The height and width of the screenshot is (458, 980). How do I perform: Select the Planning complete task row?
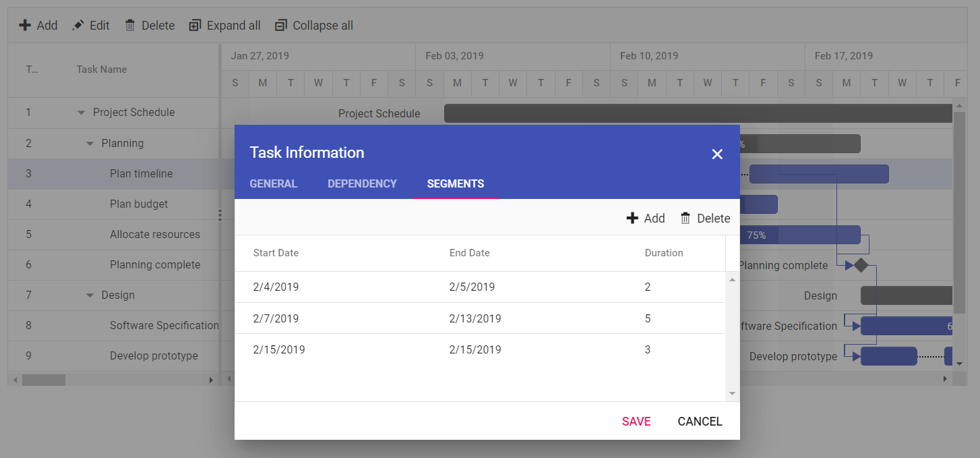(x=114, y=264)
